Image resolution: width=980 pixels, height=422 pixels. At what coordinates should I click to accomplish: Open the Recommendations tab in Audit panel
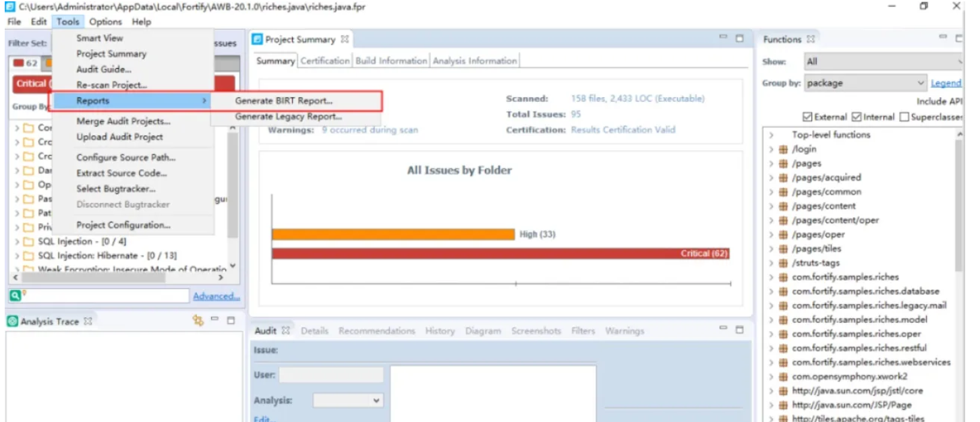click(x=376, y=331)
